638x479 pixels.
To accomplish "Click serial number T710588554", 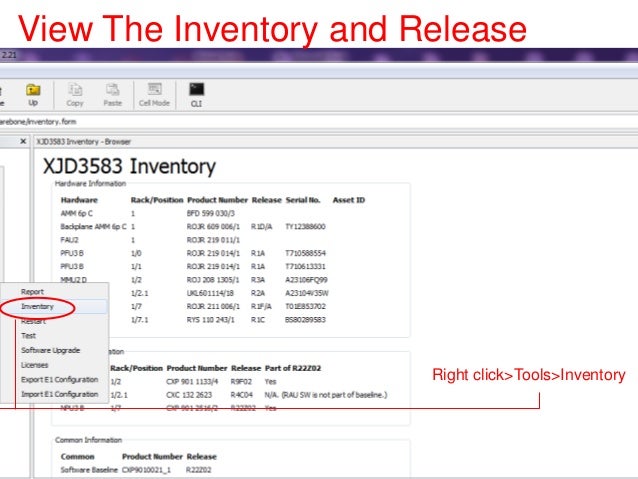I will (x=305, y=253).
